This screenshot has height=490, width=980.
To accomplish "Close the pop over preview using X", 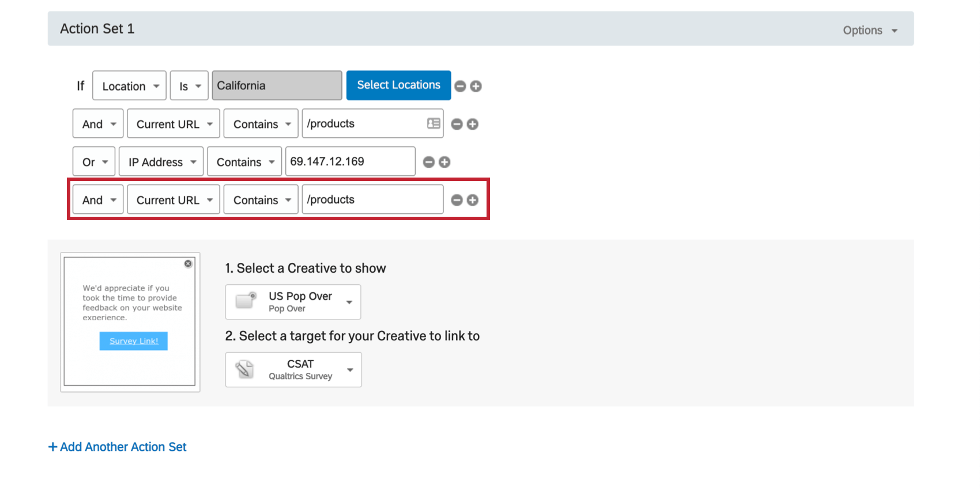I will [188, 263].
